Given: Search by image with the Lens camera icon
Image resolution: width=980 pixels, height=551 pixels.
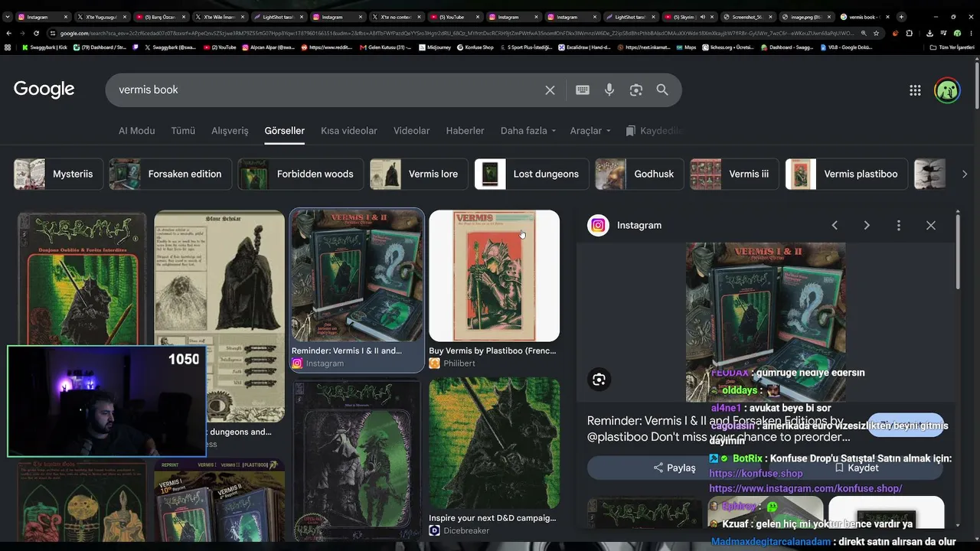Looking at the screenshot, I should point(635,90).
